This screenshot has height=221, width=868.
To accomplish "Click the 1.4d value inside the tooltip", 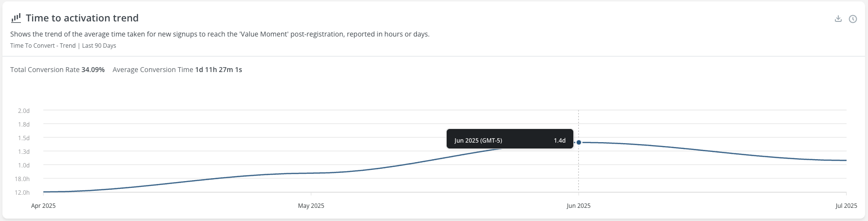I will (x=560, y=141).
